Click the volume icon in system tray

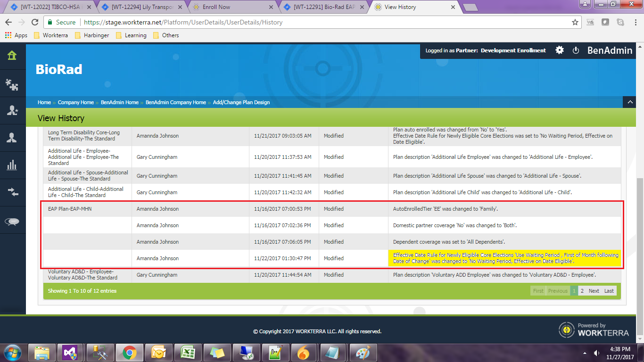click(596, 353)
